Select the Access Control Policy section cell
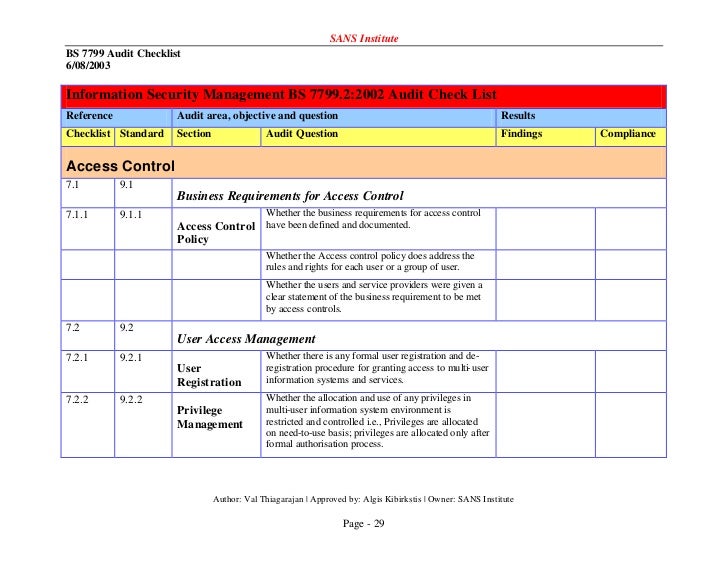 pyautogui.click(x=216, y=229)
